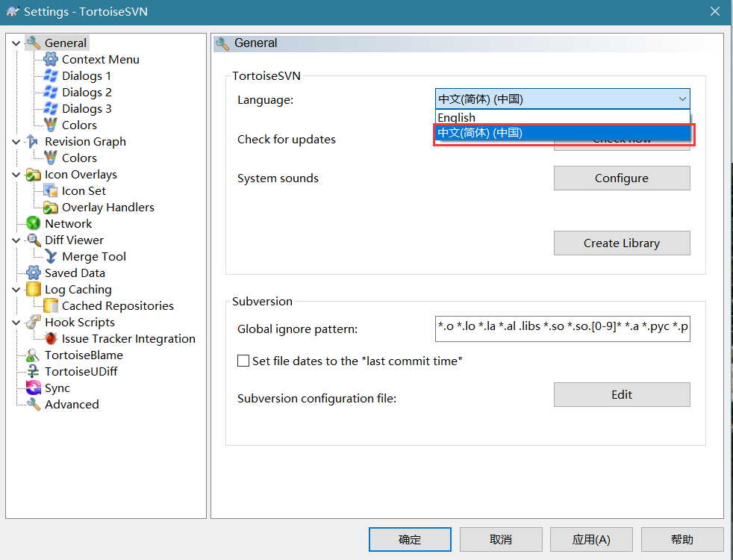Click the Cached Repositories icon
This screenshot has width=733, height=560.
tap(51, 305)
